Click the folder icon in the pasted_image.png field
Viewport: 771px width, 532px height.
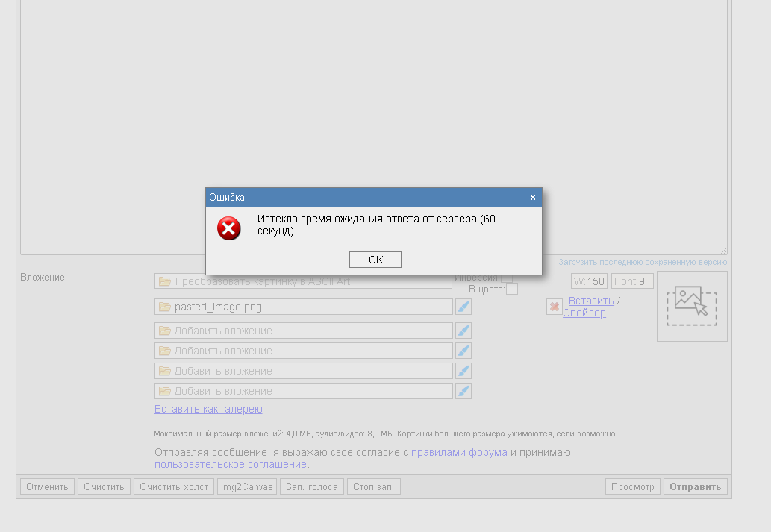(165, 307)
